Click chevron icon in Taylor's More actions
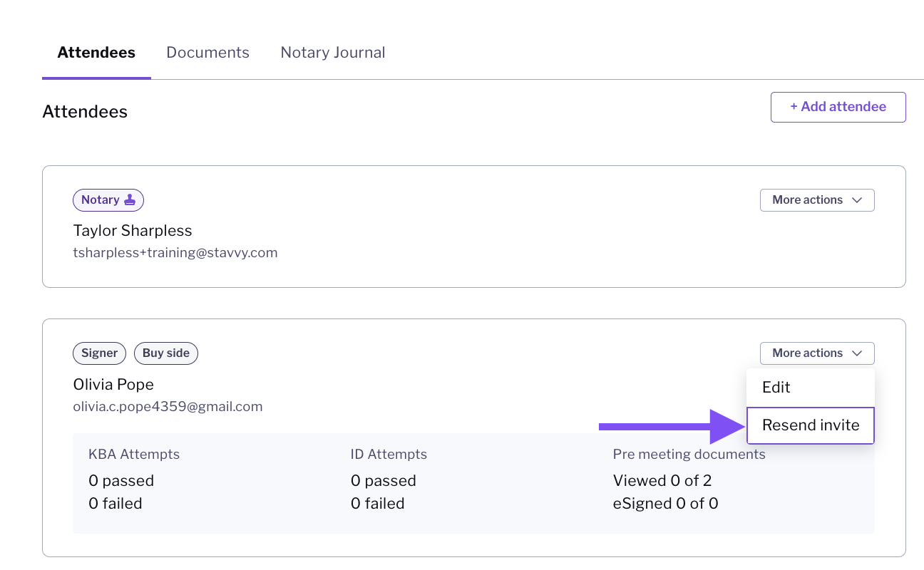Viewport: 924px width, 570px height. tap(857, 200)
